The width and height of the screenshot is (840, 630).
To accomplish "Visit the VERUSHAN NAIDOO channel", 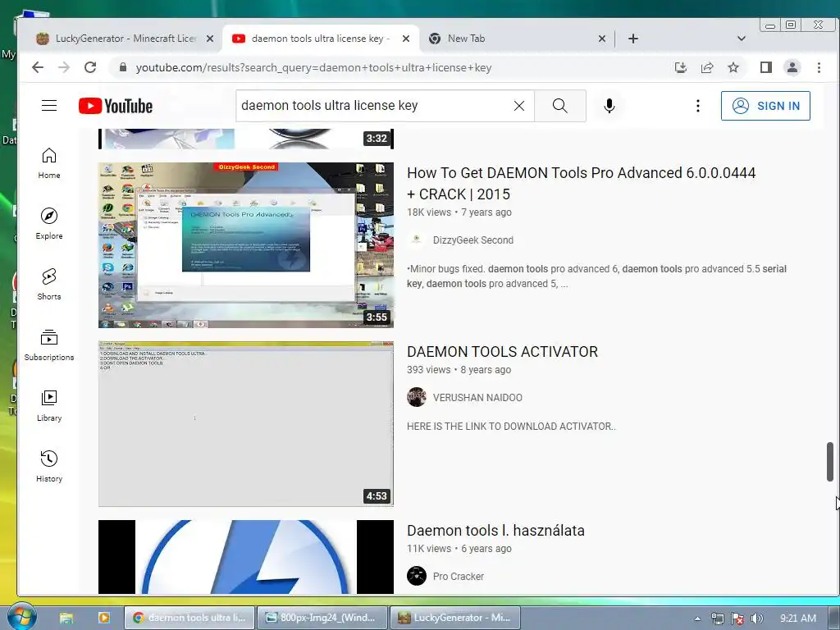I will coord(477,398).
